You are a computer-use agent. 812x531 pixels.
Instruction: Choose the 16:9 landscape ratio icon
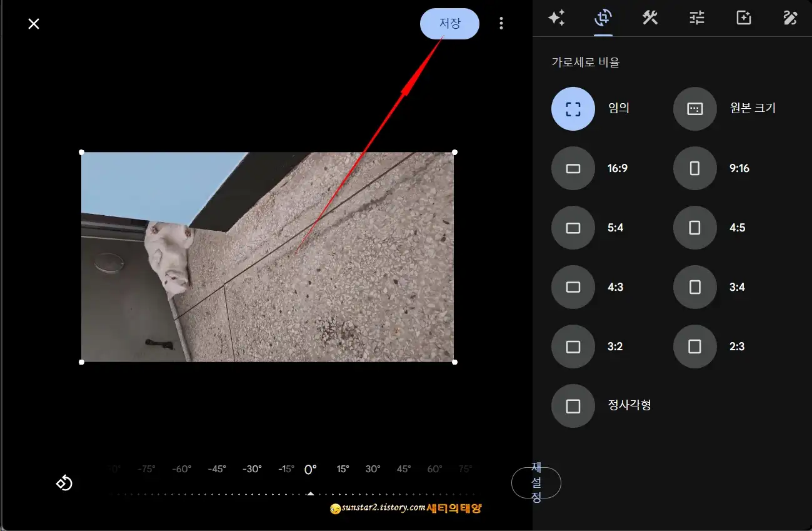tap(573, 168)
